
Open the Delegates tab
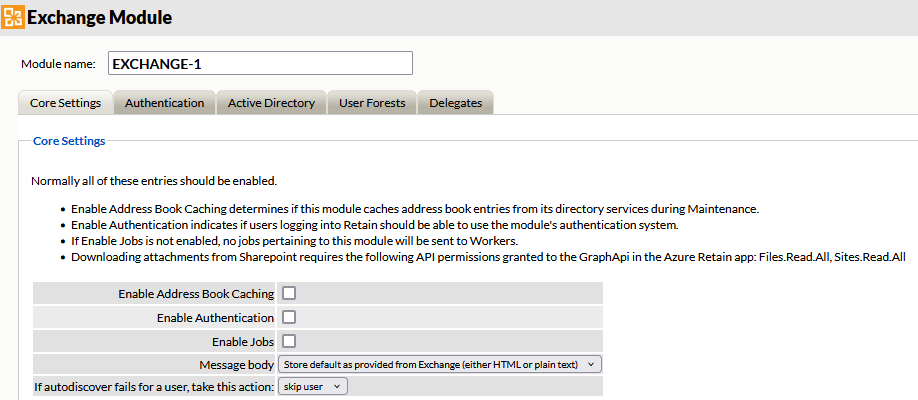455,103
